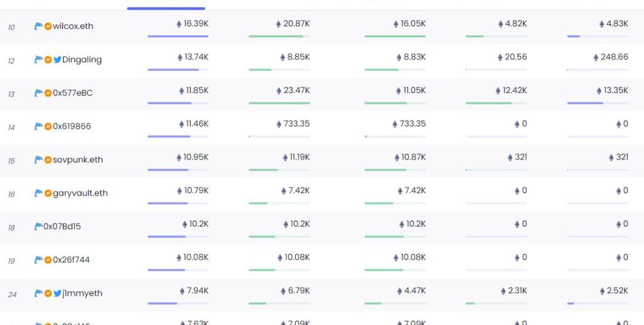This screenshot has width=644, height=325.
Task: Open the j1mmyeth profile link
Action: point(82,293)
